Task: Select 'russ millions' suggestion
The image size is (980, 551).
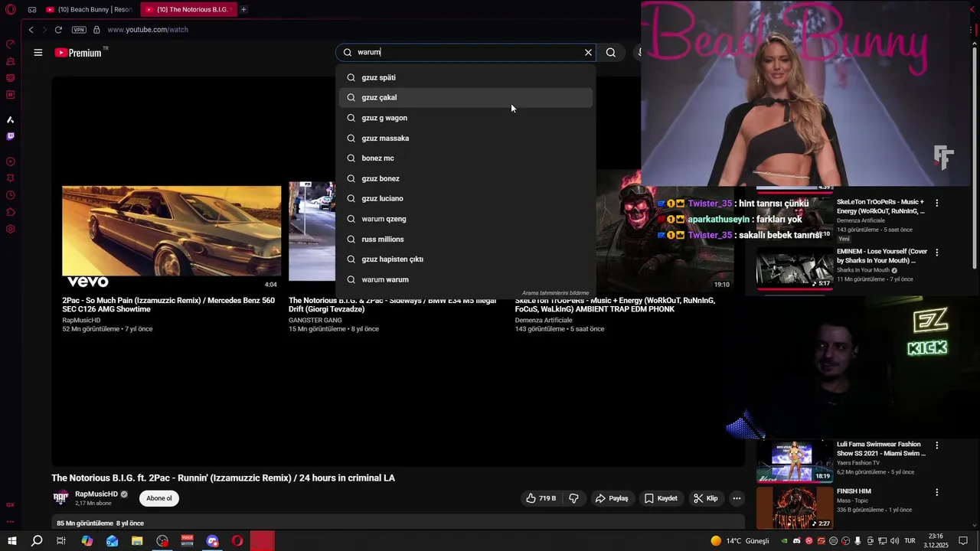Action: (465, 239)
